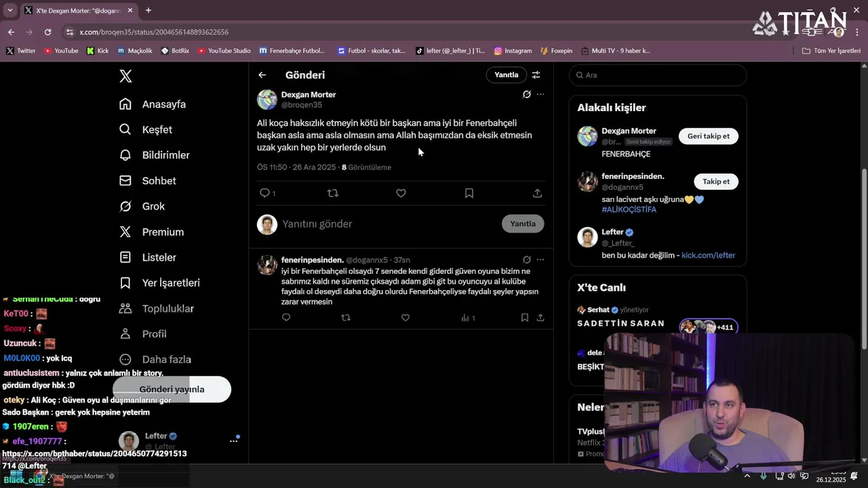Click site info icon in address bar

[69, 32]
